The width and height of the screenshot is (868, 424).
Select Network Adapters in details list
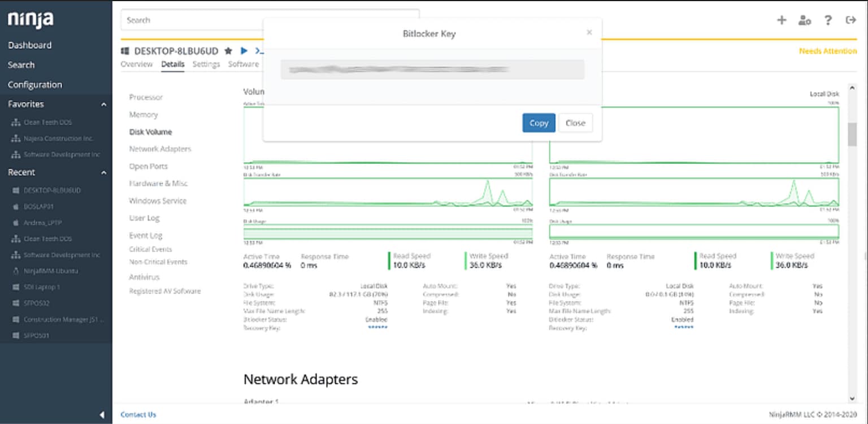pyautogui.click(x=160, y=149)
